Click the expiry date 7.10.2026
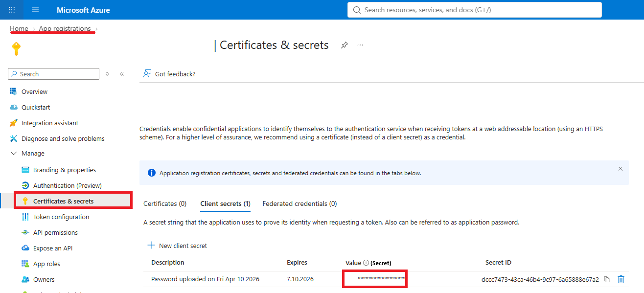 click(x=300, y=279)
